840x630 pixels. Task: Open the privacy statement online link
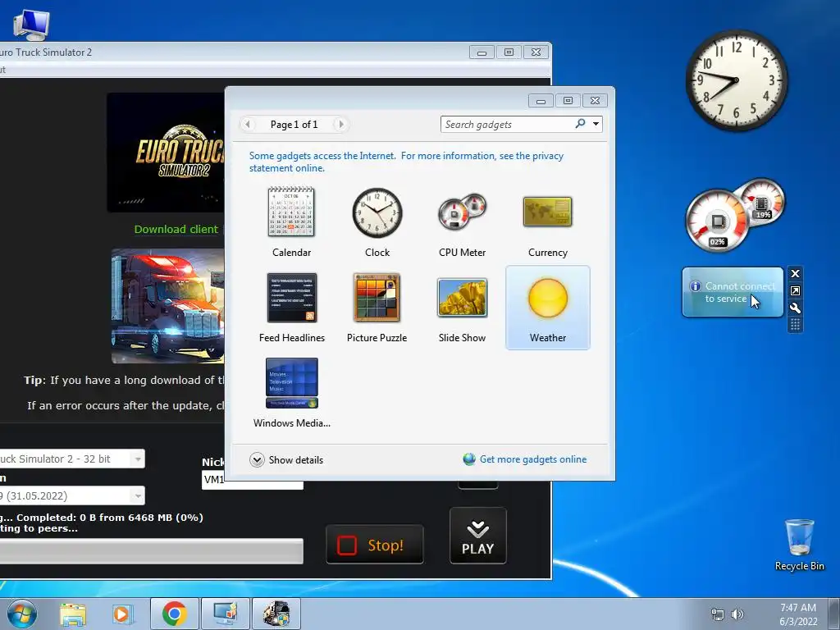pos(406,162)
